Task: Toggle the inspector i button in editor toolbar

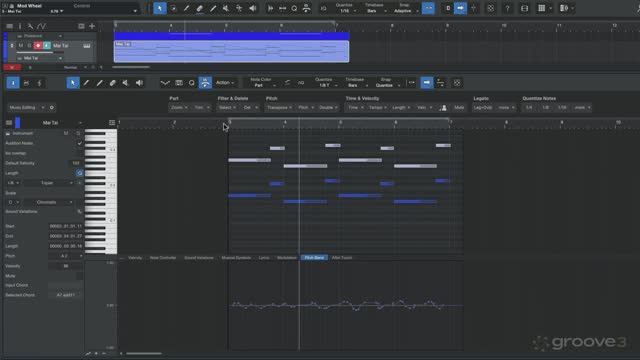Action: pos(13,83)
